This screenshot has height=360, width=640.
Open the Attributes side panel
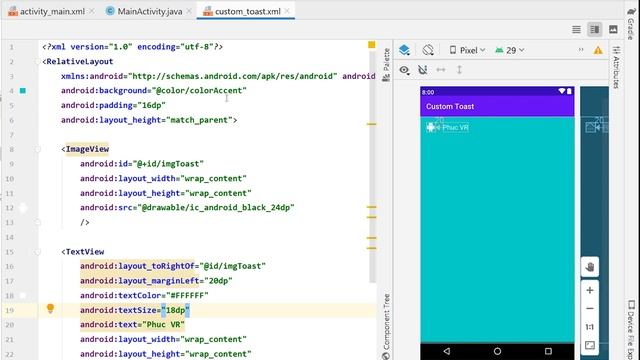(x=616, y=67)
